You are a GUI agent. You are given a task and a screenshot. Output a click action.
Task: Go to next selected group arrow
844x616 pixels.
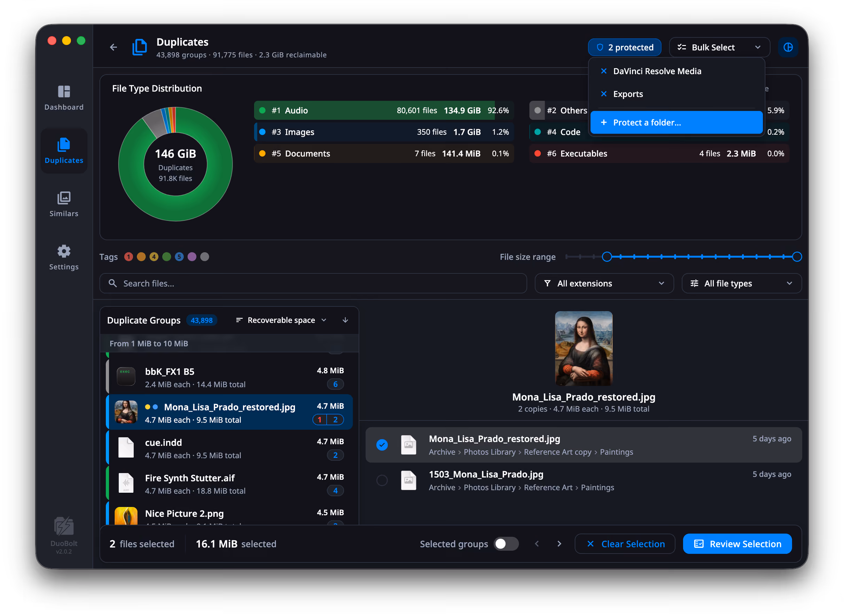point(559,544)
